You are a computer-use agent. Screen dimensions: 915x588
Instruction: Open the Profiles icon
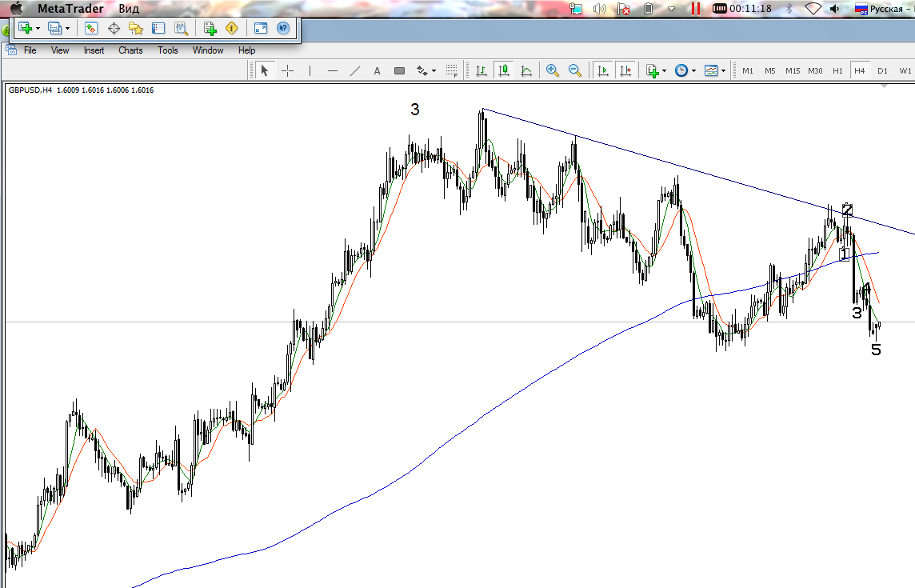coord(55,28)
